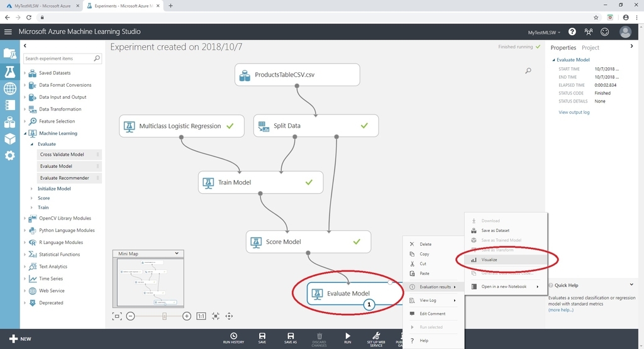Click the zoom out minus icon
The image size is (644, 349).
click(x=130, y=316)
